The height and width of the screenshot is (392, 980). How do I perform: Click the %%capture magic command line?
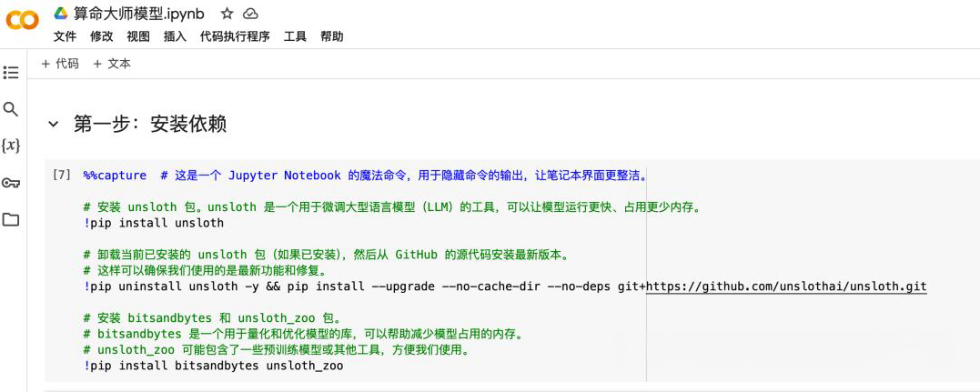click(364, 175)
